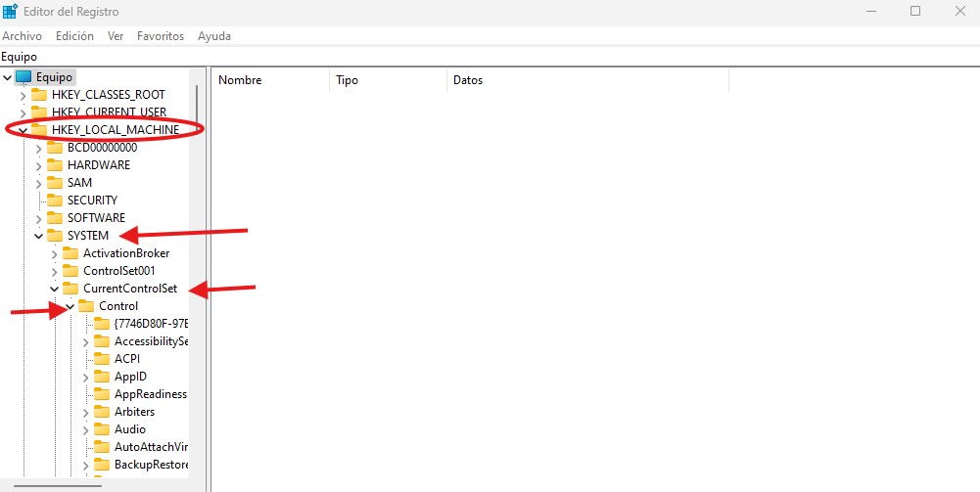This screenshot has height=492, width=980.
Task: Select the Equipo computer icon
Action: 23,77
